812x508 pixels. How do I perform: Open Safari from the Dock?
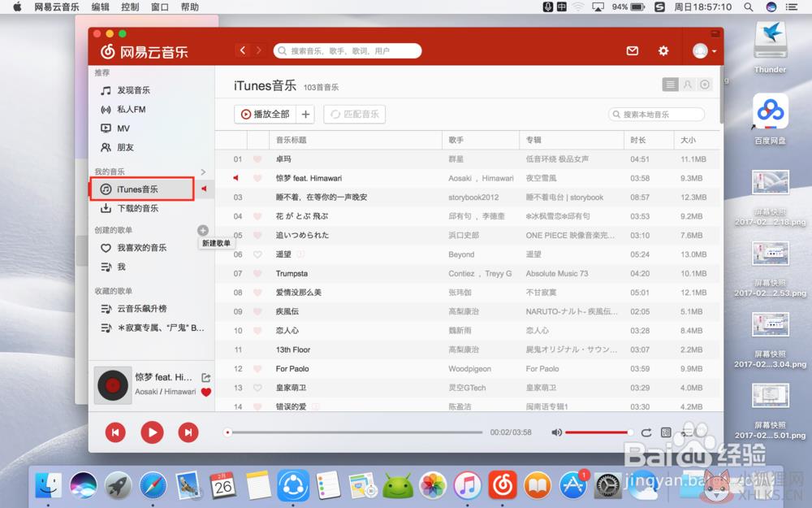pyautogui.click(x=153, y=486)
